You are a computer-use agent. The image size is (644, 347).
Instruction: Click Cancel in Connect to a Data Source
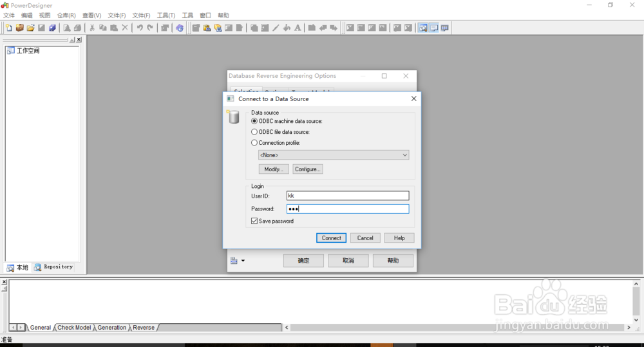pyautogui.click(x=365, y=238)
